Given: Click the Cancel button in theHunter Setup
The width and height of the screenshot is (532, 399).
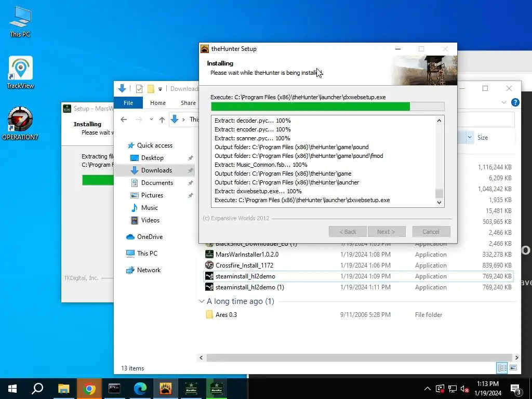Looking at the screenshot, I should [x=431, y=232].
